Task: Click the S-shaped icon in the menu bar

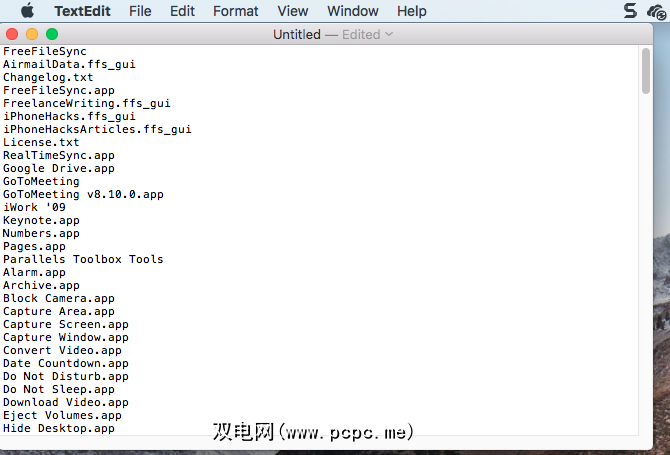Action: coord(630,11)
